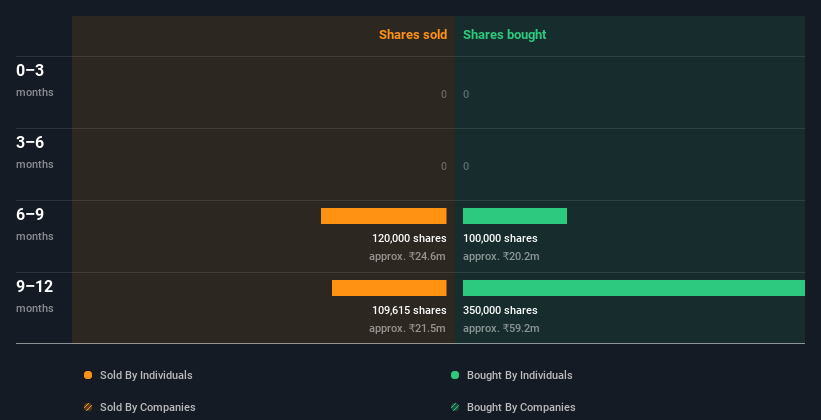This screenshot has width=821, height=420.
Task: Click the approx. ₹24.6m amount
Action: coord(407,256)
